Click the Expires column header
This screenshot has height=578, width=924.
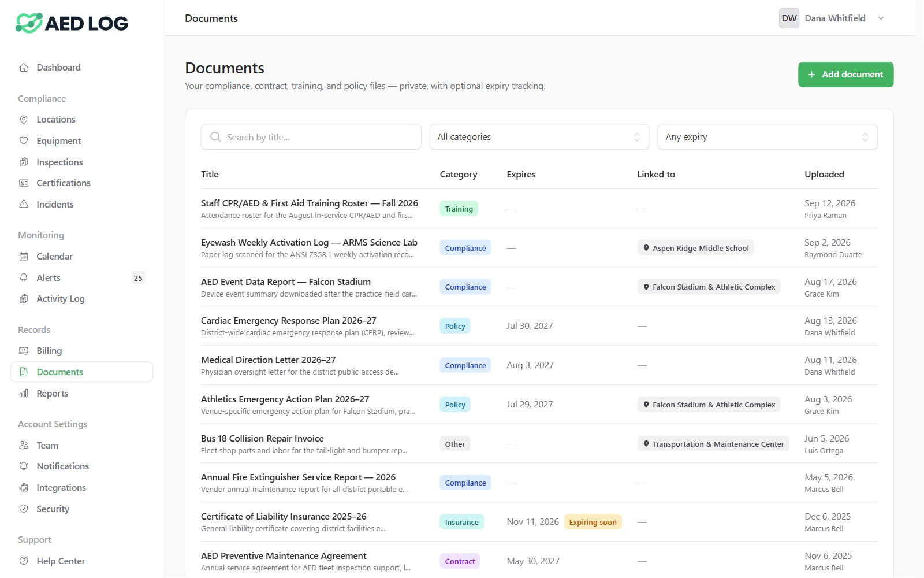click(x=521, y=175)
